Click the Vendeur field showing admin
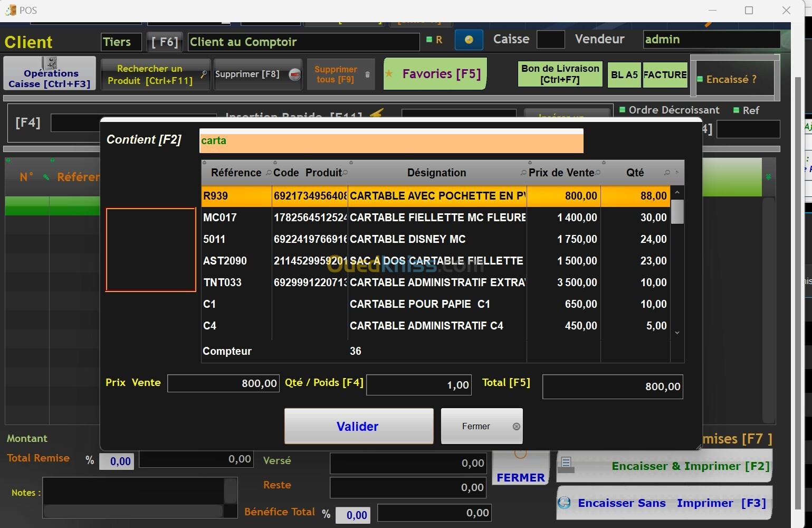Image resolution: width=812 pixels, height=528 pixels. click(x=711, y=40)
